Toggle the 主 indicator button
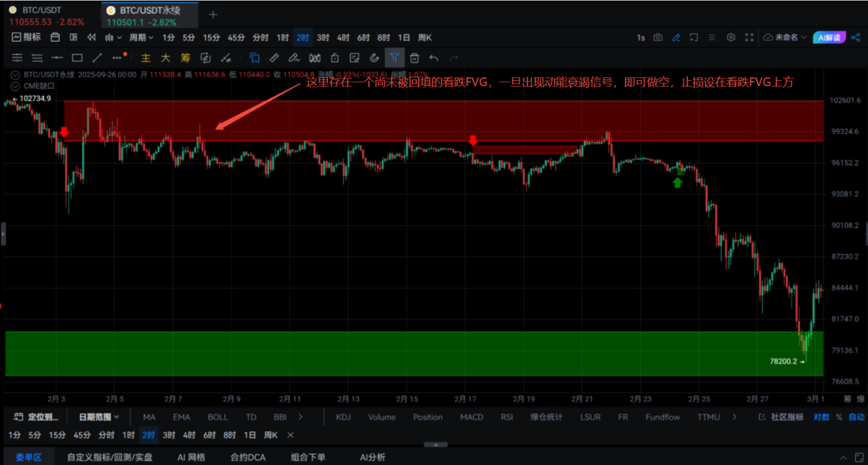Image resolution: width=868 pixels, height=465 pixels. (145, 58)
